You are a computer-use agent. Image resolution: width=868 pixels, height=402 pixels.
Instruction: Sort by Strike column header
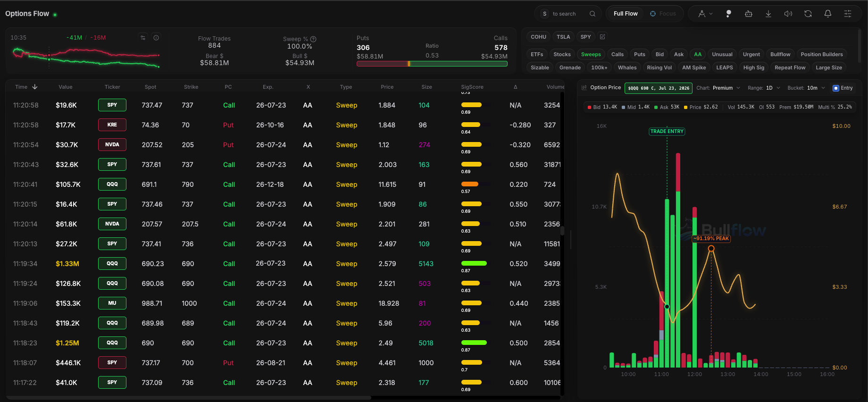coord(191,87)
